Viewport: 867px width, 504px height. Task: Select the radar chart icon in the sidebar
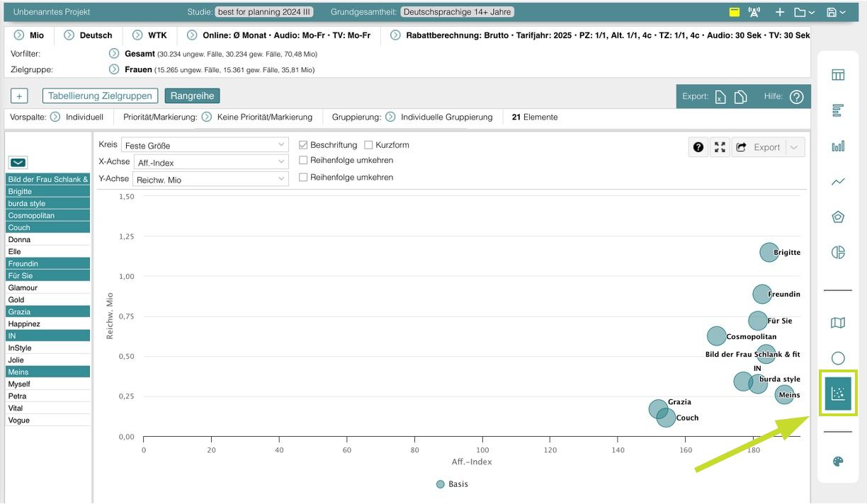point(838,217)
